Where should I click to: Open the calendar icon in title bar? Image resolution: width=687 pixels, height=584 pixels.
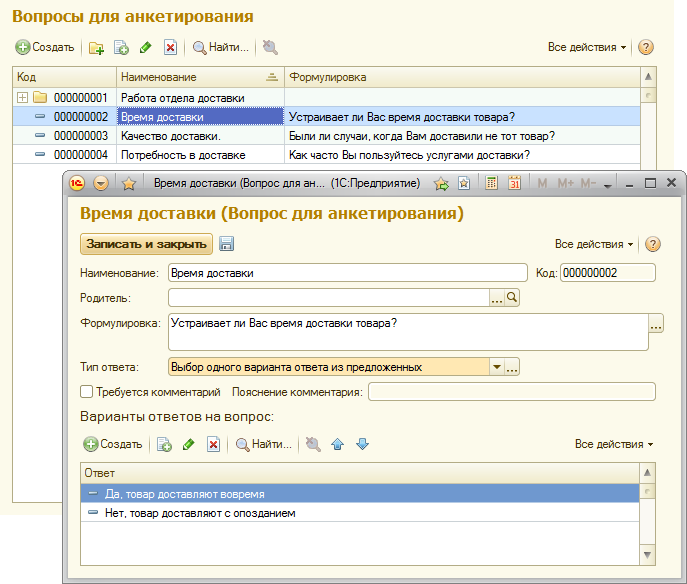pyautogui.click(x=514, y=183)
